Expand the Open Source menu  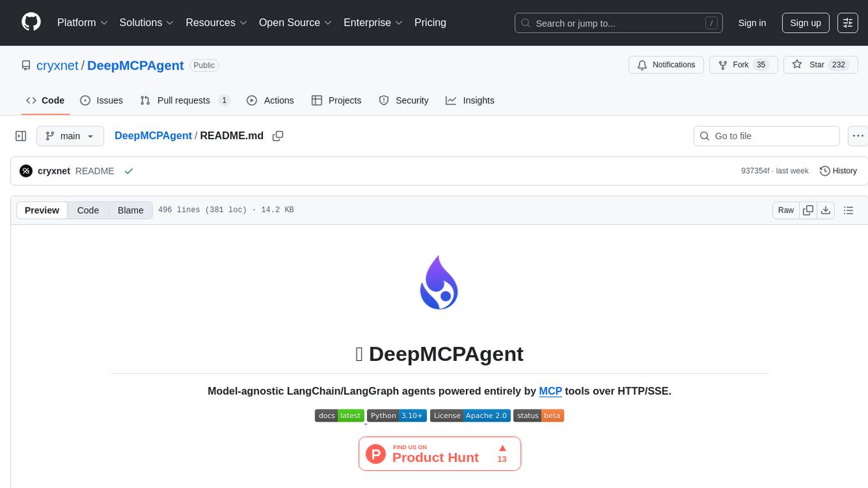click(x=296, y=22)
